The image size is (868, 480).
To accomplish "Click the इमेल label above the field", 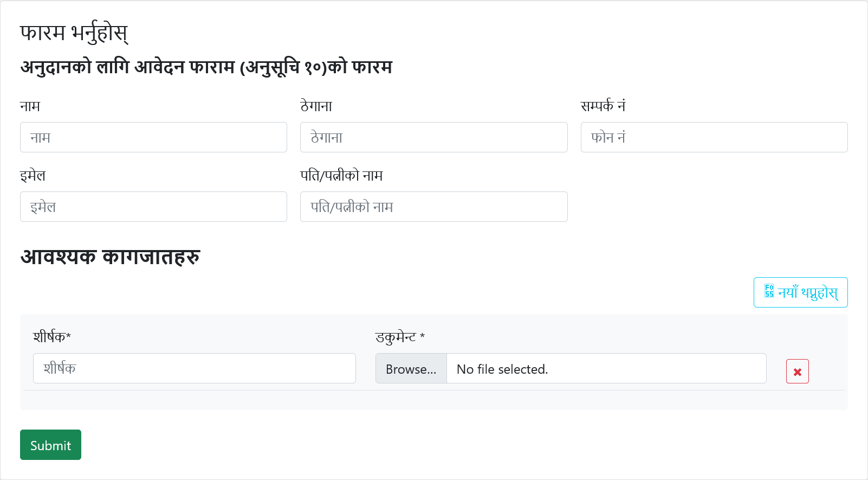I will coord(33,176).
